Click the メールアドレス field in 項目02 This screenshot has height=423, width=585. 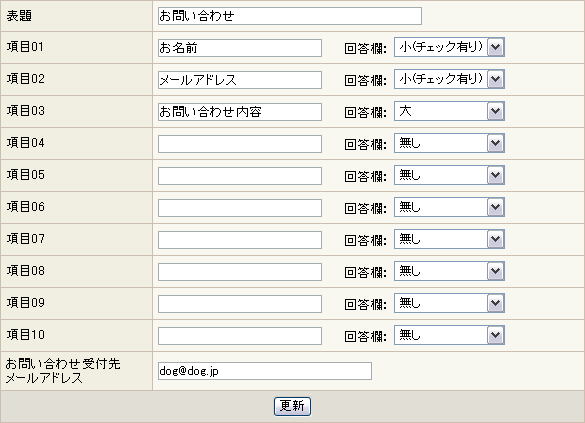pos(240,80)
